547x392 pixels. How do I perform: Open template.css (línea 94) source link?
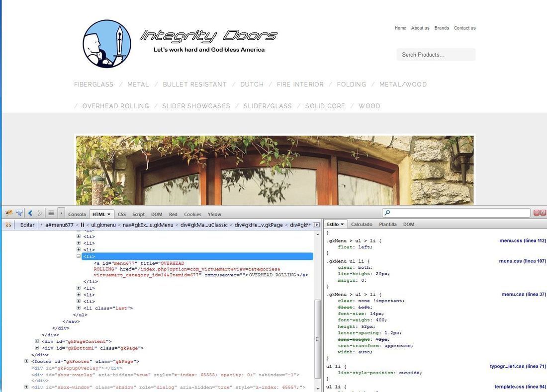pos(520,387)
